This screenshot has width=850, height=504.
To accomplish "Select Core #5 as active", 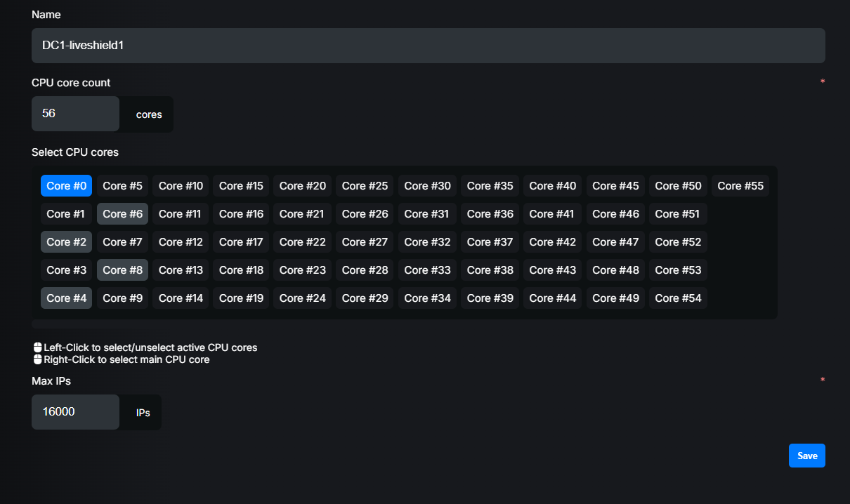I will tap(122, 185).
